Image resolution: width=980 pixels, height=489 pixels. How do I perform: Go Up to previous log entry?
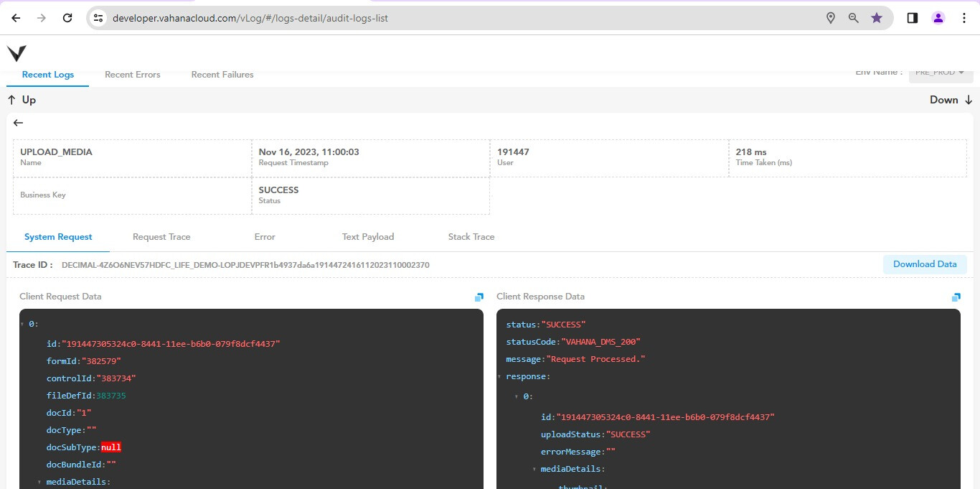click(x=22, y=100)
